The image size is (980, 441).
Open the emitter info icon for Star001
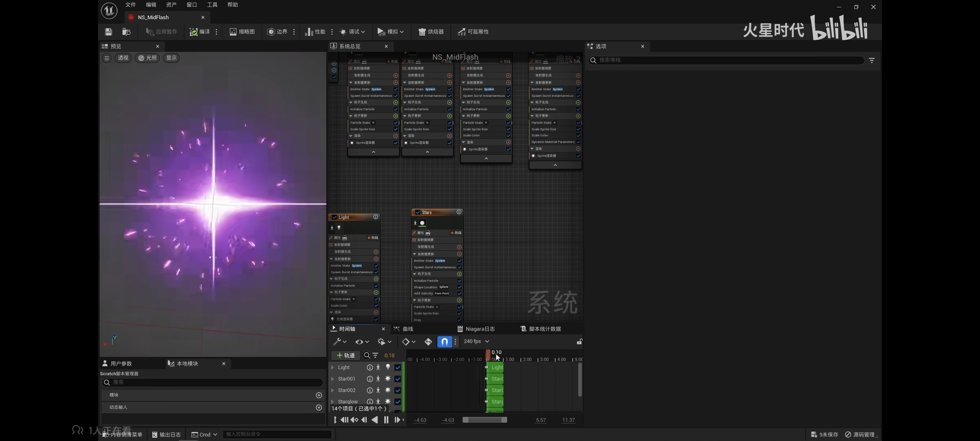point(370,379)
